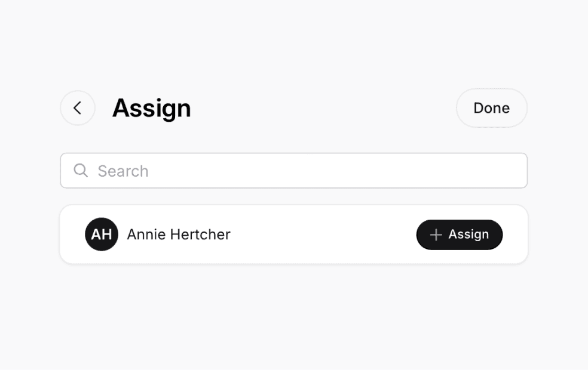Click the Search placeholder text
The image size is (588, 370).
click(x=123, y=171)
